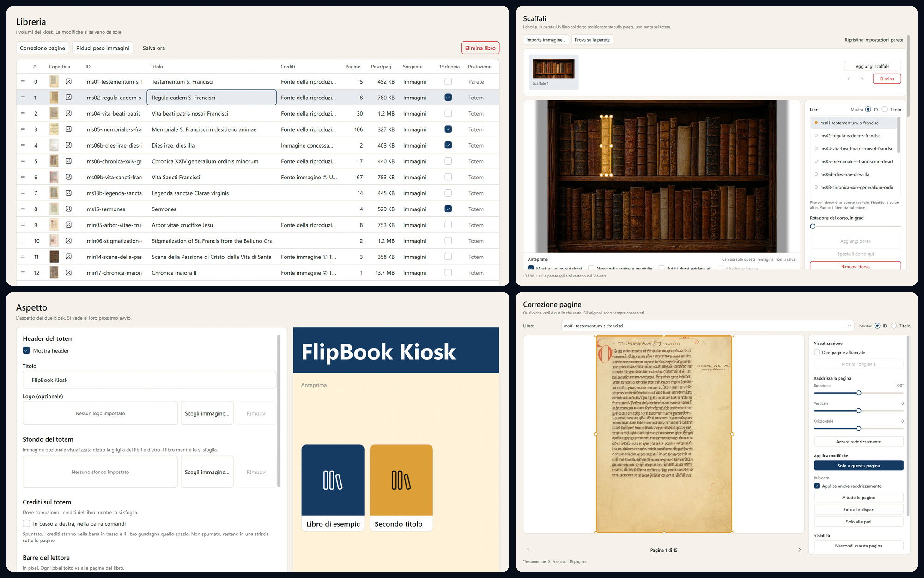
Task: Click the Parete cell in the Testamentum row
Action: point(476,82)
